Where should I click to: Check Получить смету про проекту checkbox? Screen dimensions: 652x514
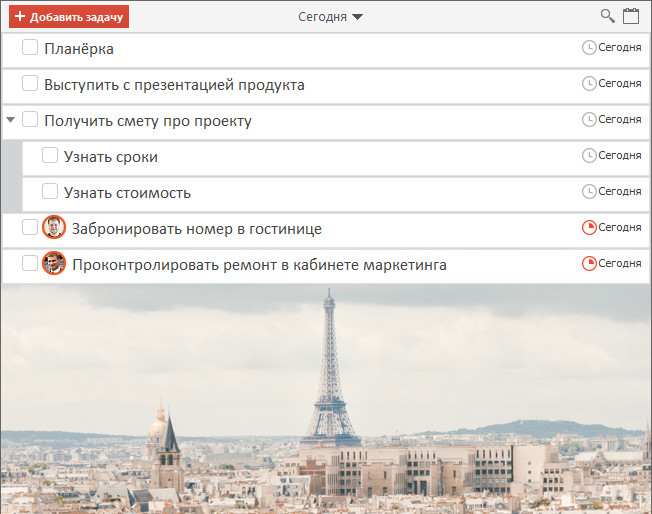(30, 119)
